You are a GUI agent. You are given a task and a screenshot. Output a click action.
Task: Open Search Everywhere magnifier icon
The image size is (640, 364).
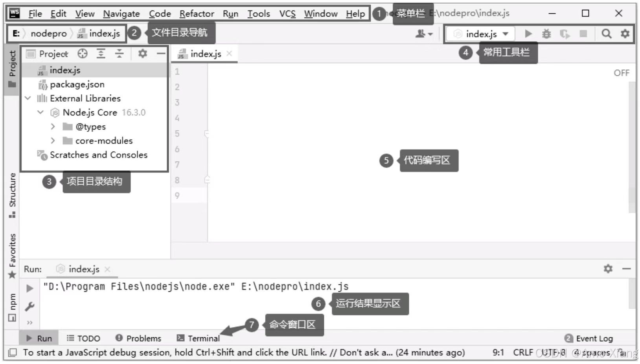pyautogui.click(x=606, y=34)
